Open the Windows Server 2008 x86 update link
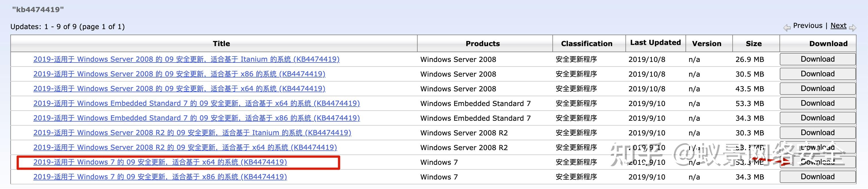Screen dimensions: 868x189 pos(179,74)
